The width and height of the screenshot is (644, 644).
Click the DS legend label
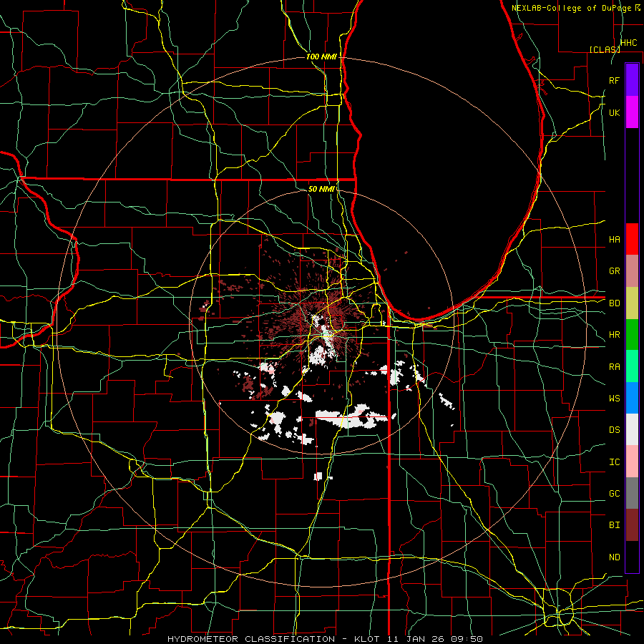coord(614,430)
